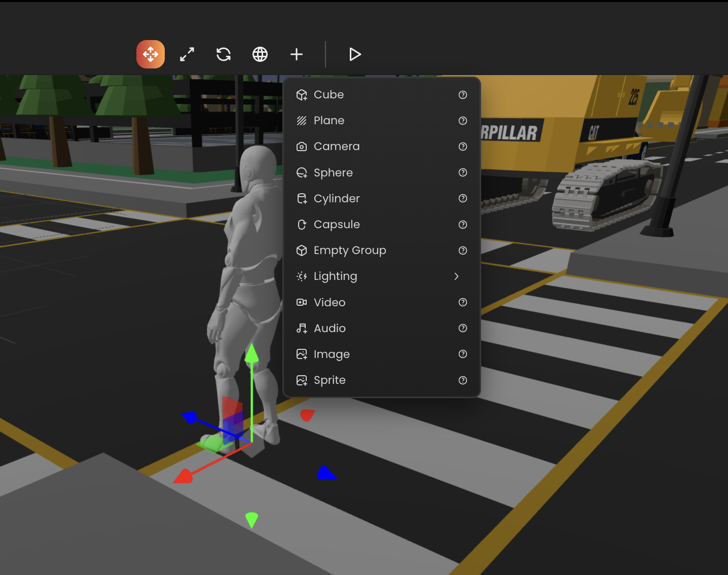Open help for Camera item
This screenshot has width=728, height=575.
tap(463, 147)
